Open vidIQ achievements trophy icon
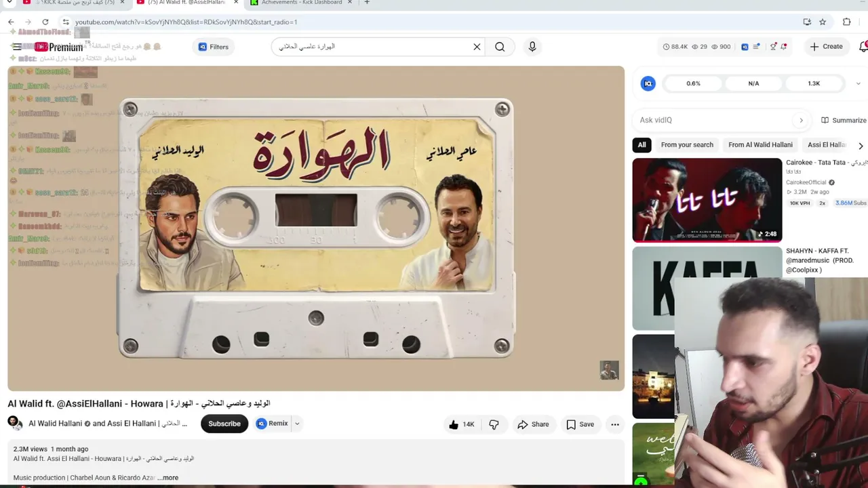868x488 pixels. [x=773, y=47]
